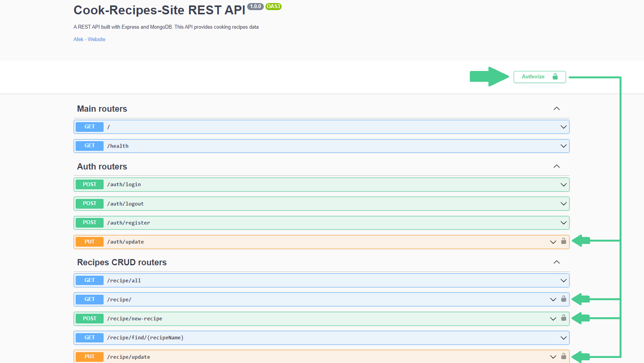The width and height of the screenshot is (644, 363).
Task: Collapse the Auth routers section
Action: coord(557,166)
